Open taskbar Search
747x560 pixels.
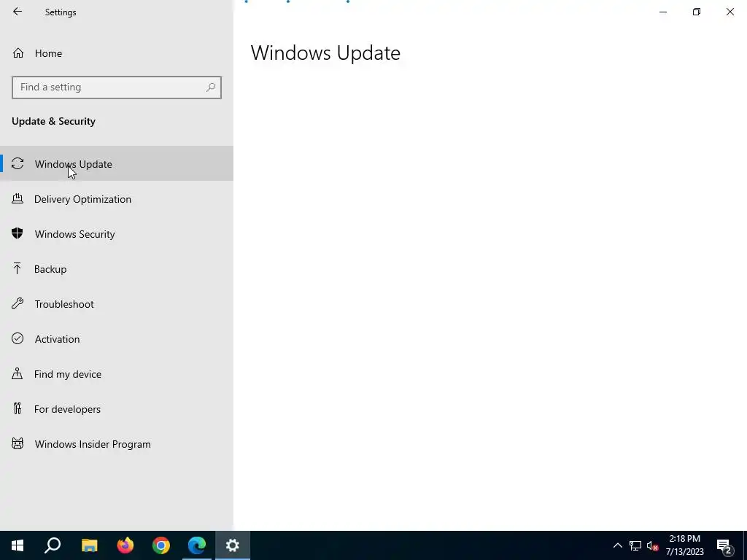53,545
